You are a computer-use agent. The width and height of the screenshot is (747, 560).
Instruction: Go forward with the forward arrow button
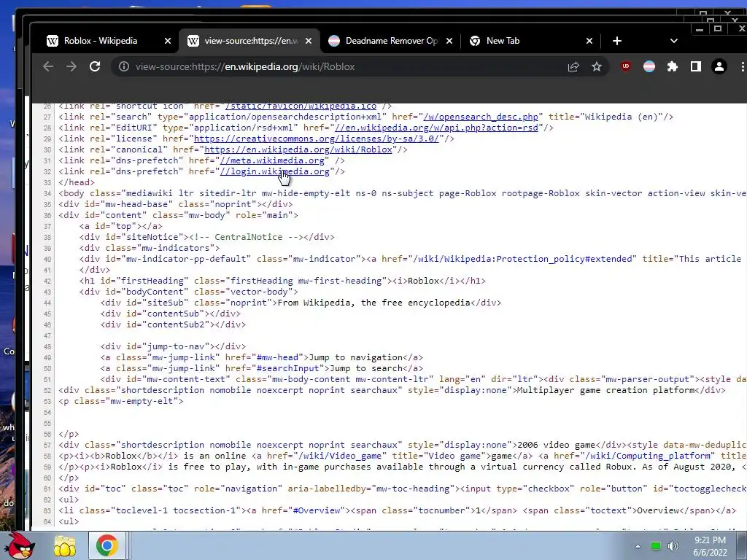pos(71,66)
